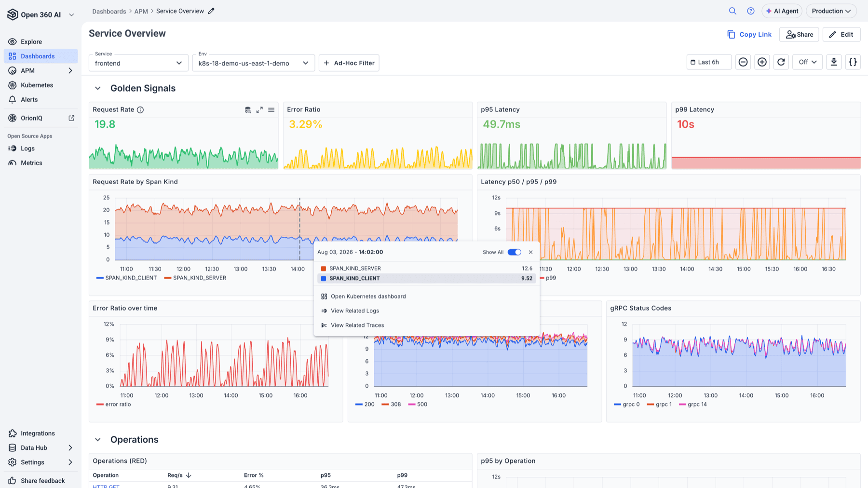868x488 pixels.
Task: Sort table by Req/s column header
Action: (x=179, y=475)
